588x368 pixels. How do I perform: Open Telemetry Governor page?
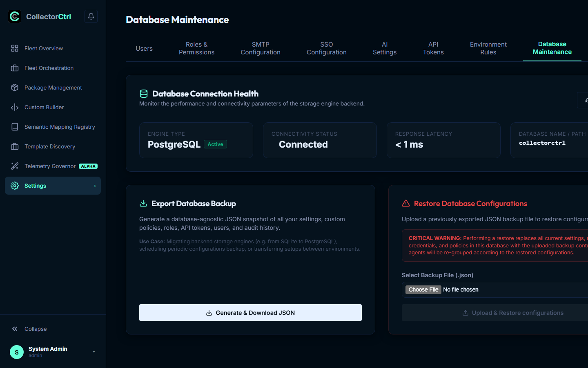point(53,166)
